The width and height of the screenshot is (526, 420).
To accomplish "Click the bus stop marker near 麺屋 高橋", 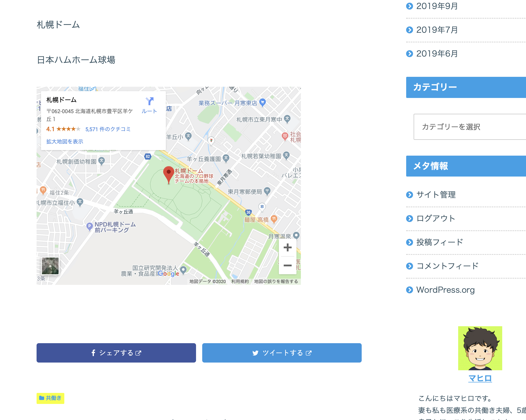I will point(262,207).
